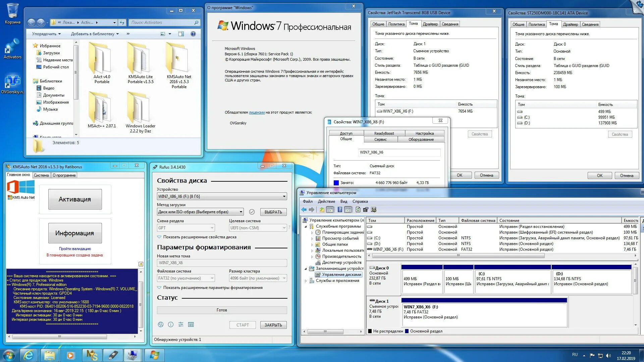Open Rufus device dropdown WIN7_X86_X6

click(222, 196)
